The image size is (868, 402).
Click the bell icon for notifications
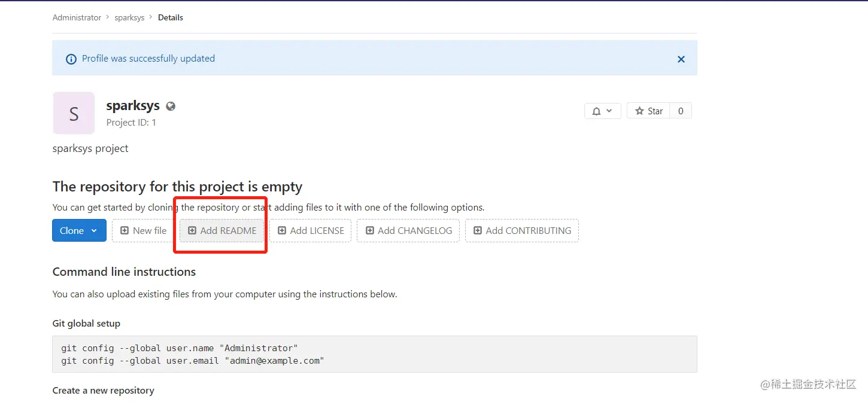(596, 111)
